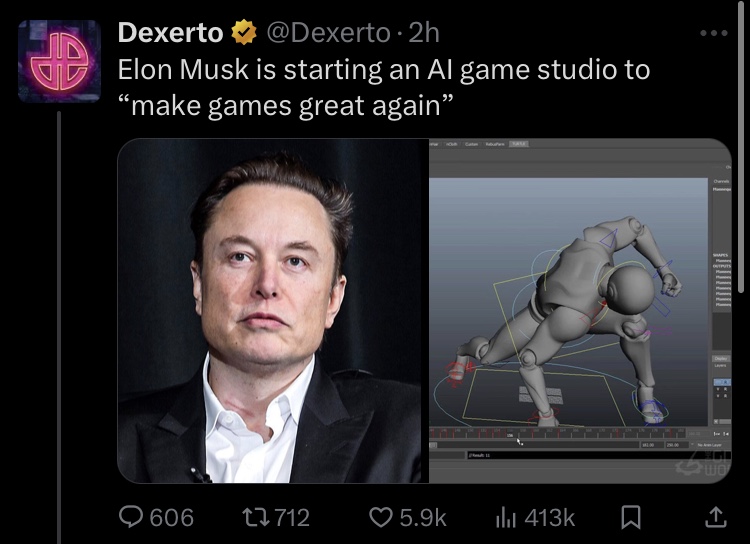This screenshot has width=750, height=544.
Task: Like the tweet with the heart icon
Action: click(381, 517)
